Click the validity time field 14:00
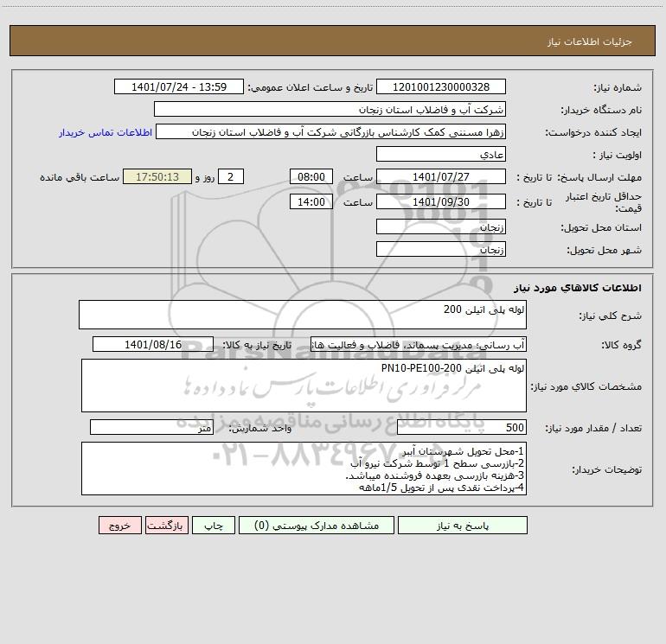 click(x=311, y=201)
